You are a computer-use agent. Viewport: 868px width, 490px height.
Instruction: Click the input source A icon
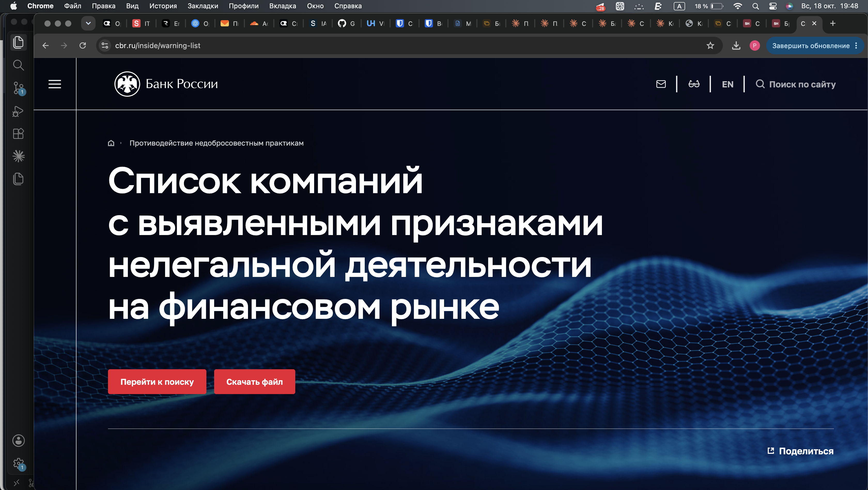(x=679, y=6)
